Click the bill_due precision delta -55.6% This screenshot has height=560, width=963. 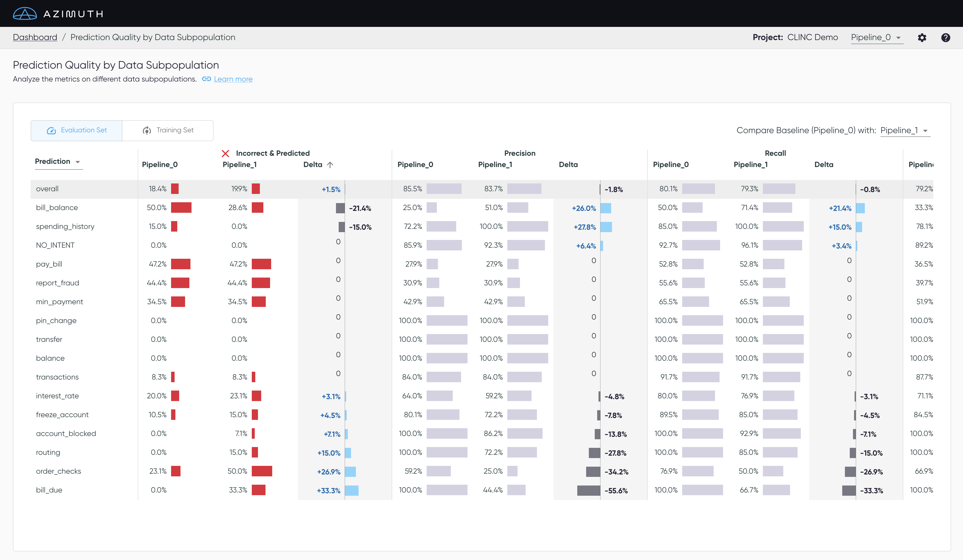point(616,491)
